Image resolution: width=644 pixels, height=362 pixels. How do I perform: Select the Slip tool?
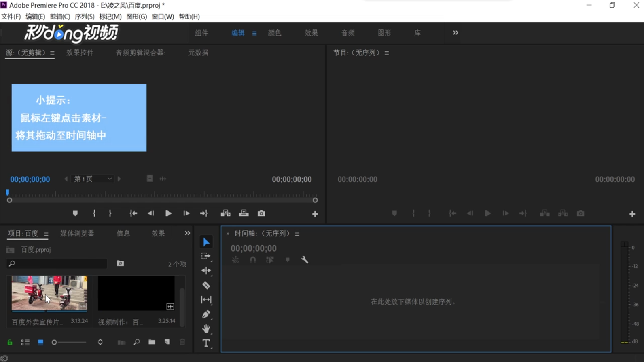point(206,300)
